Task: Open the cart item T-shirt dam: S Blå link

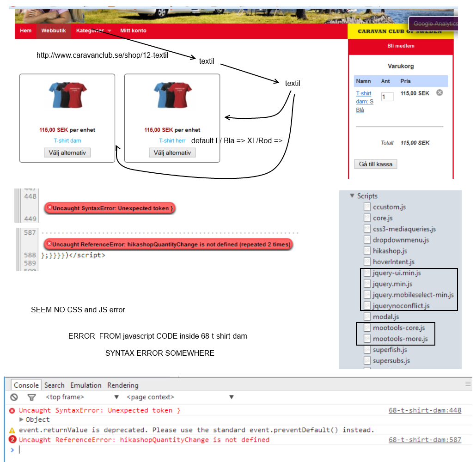Action: [364, 101]
